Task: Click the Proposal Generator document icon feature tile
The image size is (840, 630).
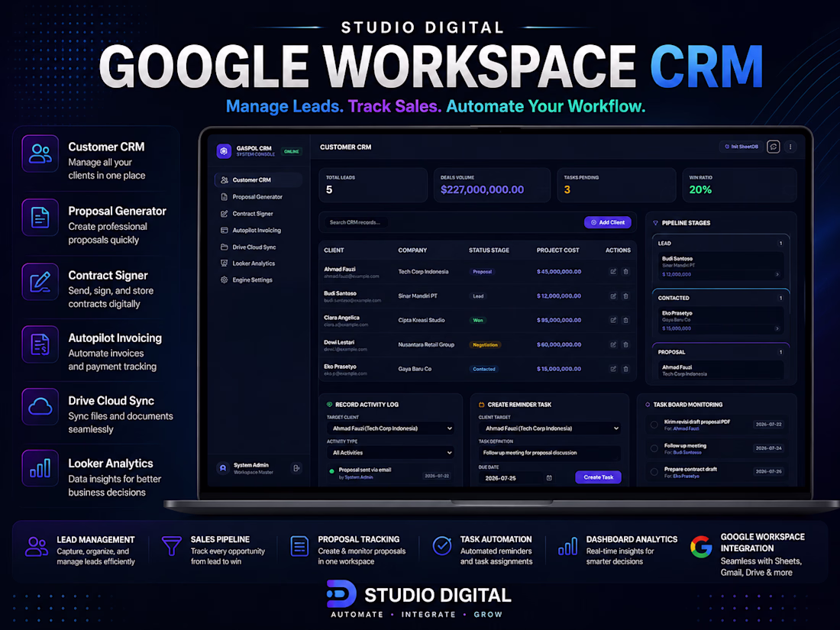Action: point(40,218)
